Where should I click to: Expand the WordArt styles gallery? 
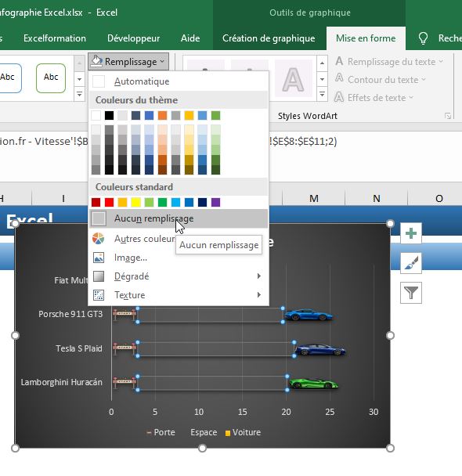[322, 95]
